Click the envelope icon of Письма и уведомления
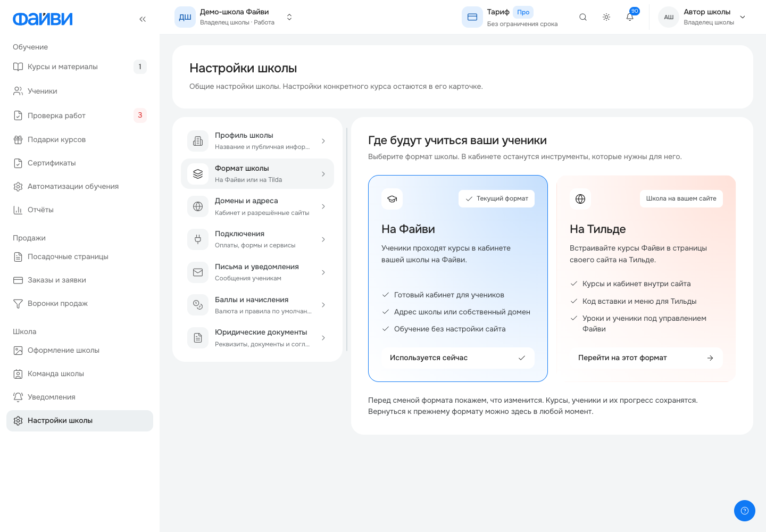This screenshot has width=766, height=532. click(x=198, y=272)
